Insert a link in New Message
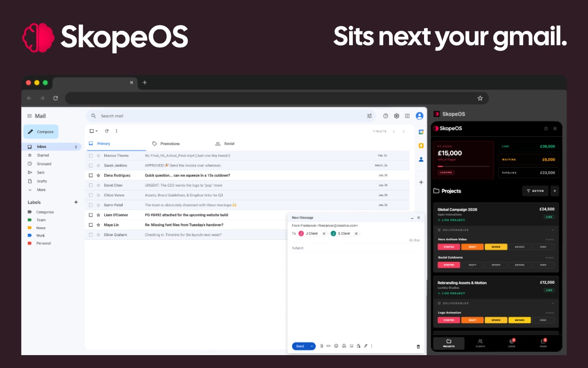This screenshot has height=368, width=588. (x=328, y=346)
